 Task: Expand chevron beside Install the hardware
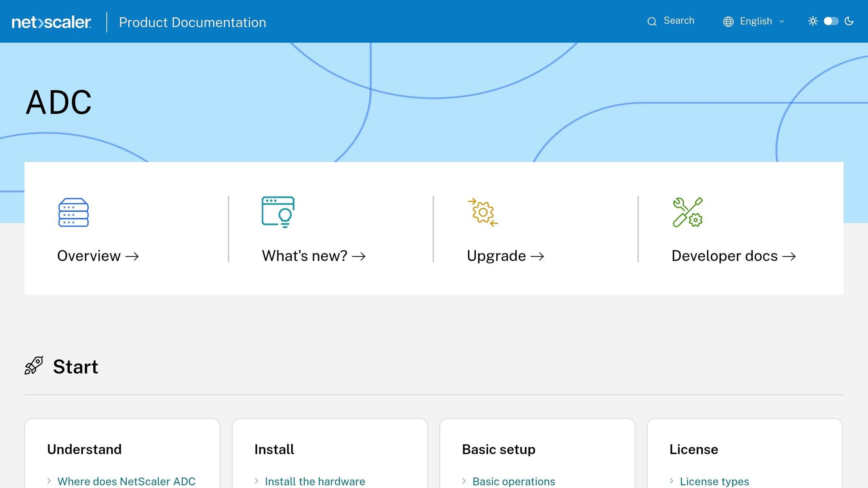[256, 481]
